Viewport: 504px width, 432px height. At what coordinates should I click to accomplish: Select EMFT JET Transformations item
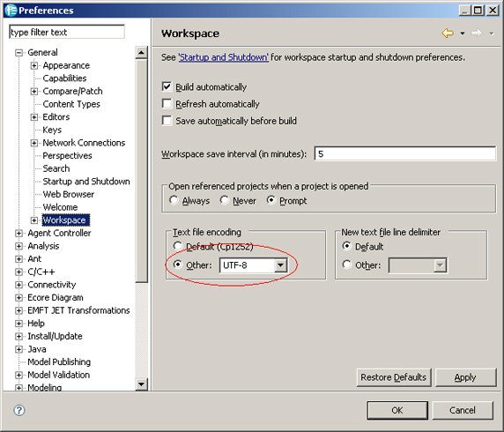[78, 310]
